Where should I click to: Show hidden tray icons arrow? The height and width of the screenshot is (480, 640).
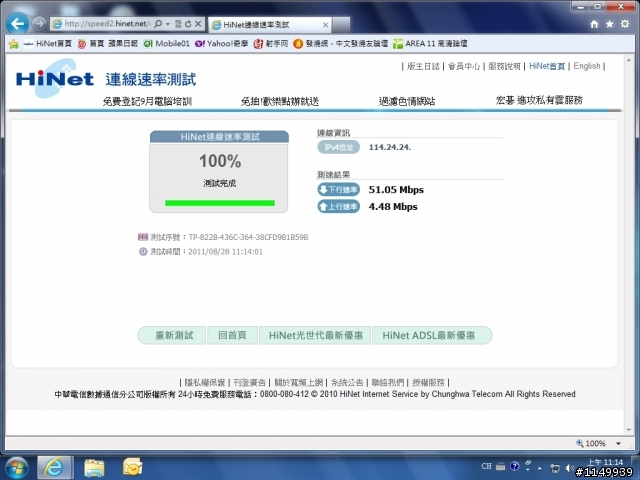click(x=540, y=468)
